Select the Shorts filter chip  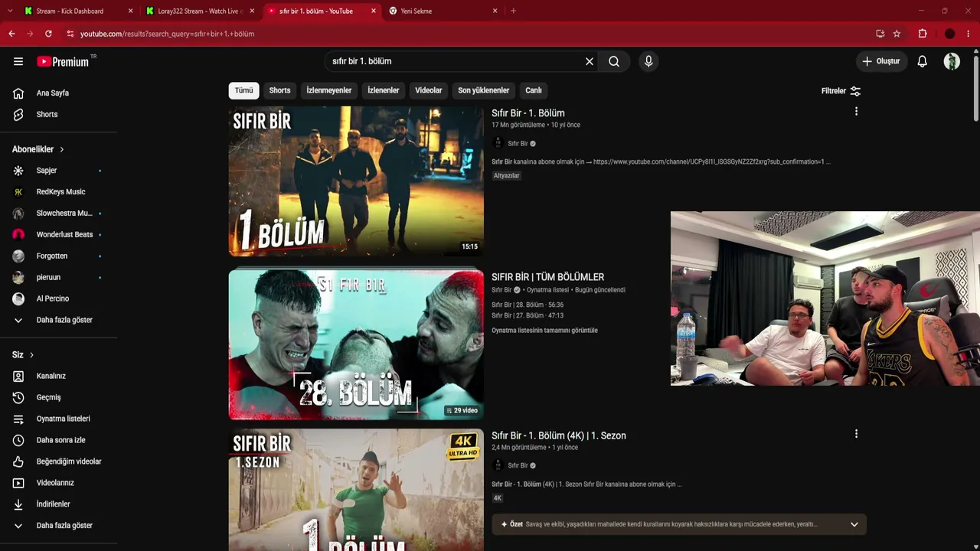pos(279,90)
